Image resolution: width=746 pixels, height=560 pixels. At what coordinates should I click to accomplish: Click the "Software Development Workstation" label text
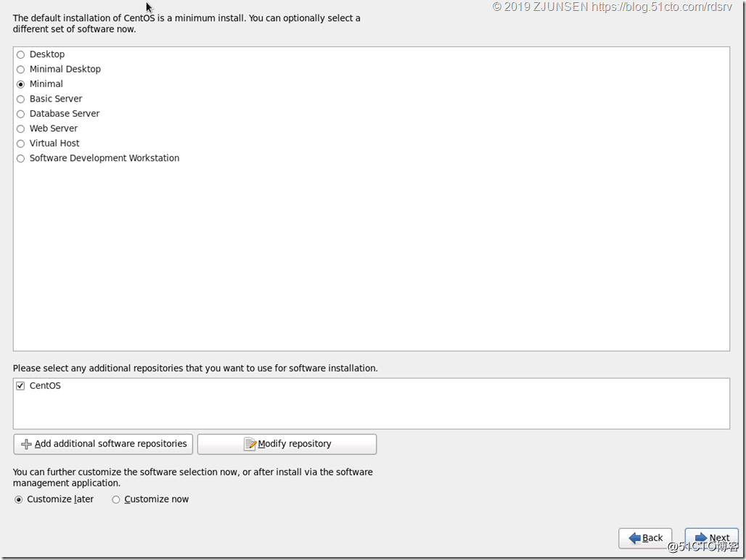pyautogui.click(x=104, y=158)
